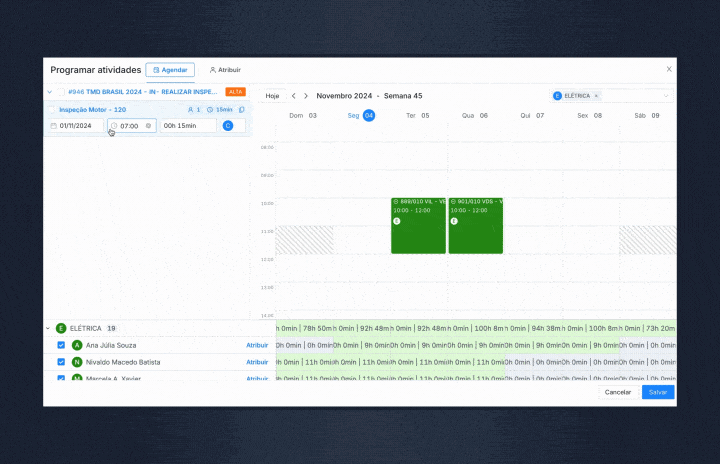Open the 01/11/2024 date field
Screen dimensions: 720x464
(x=76, y=125)
